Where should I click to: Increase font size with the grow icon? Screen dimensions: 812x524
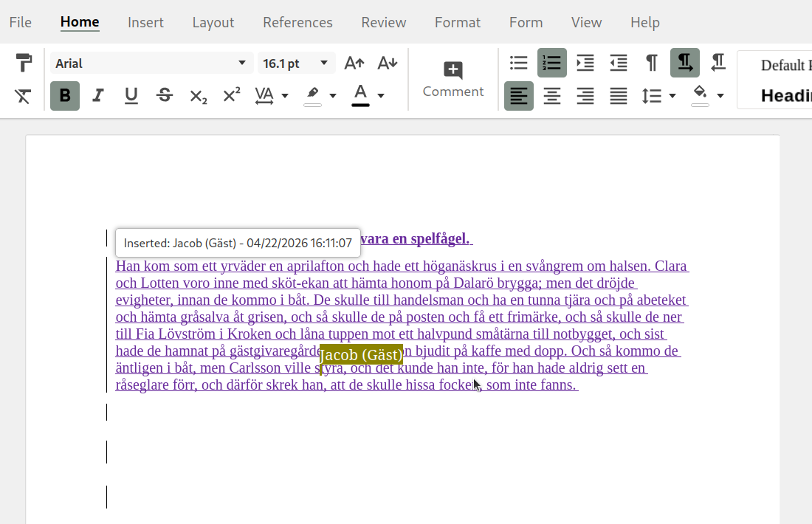tap(354, 63)
